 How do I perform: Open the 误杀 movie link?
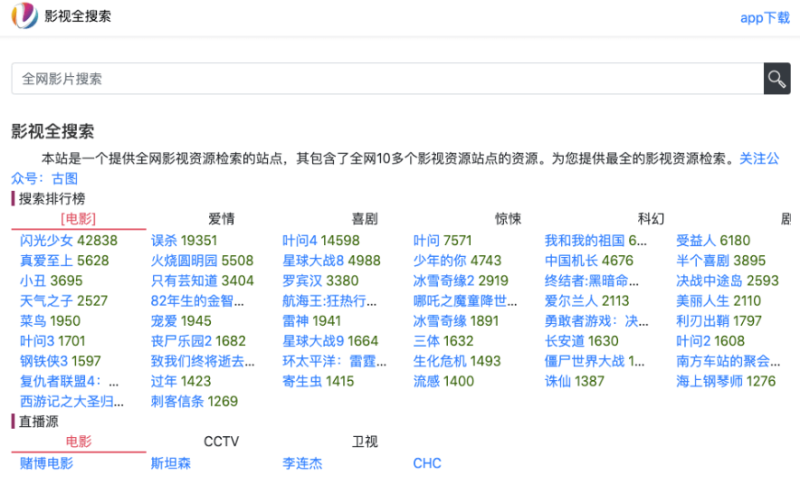164,240
